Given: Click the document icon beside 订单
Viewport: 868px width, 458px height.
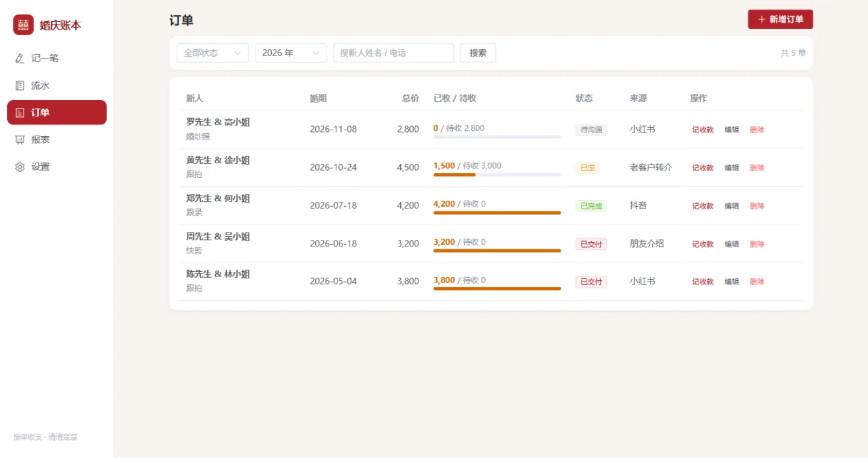Looking at the screenshot, I should pyautogui.click(x=20, y=113).
